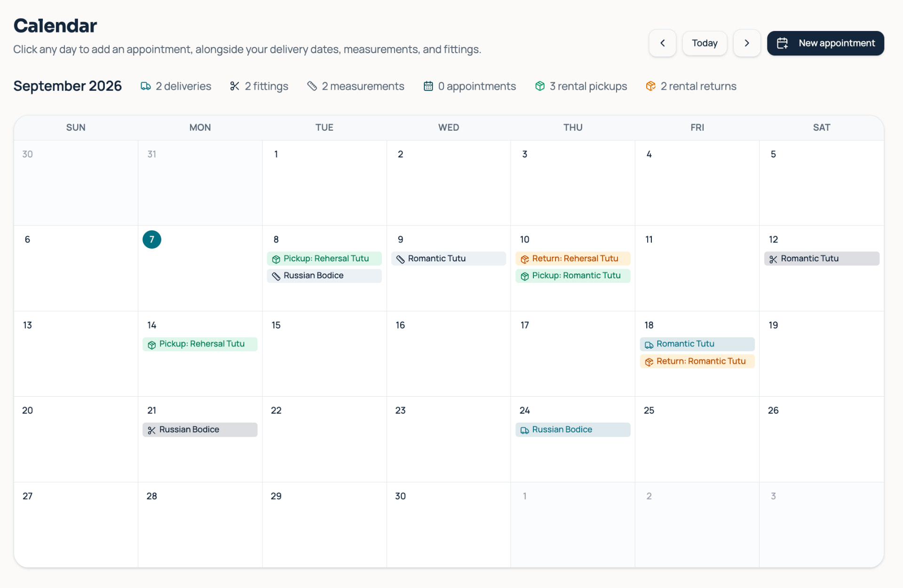This screenshot has height=588, width=903.
Task: Click day 1 in the Tuesday column
Action: [x=276, y=154]
